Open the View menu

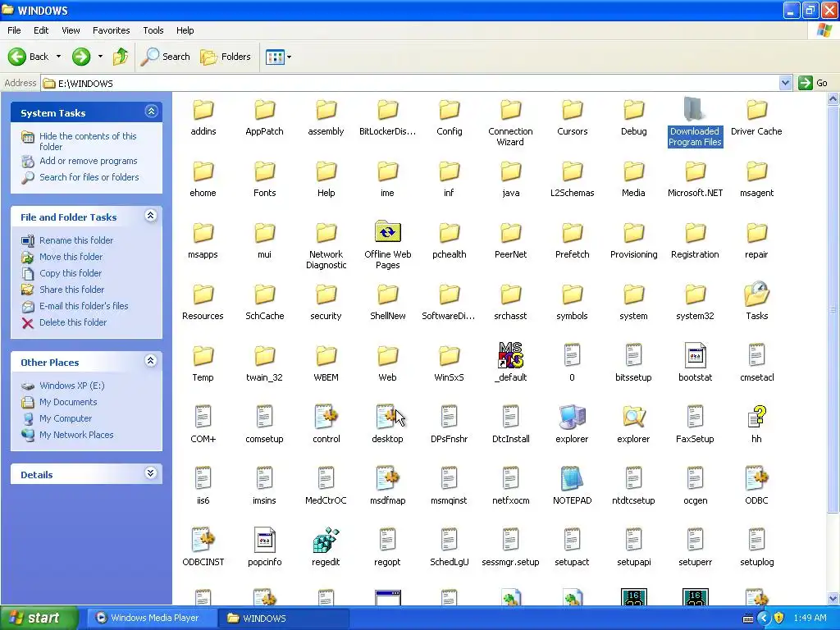pyautogui.click(x=71, y=30)
